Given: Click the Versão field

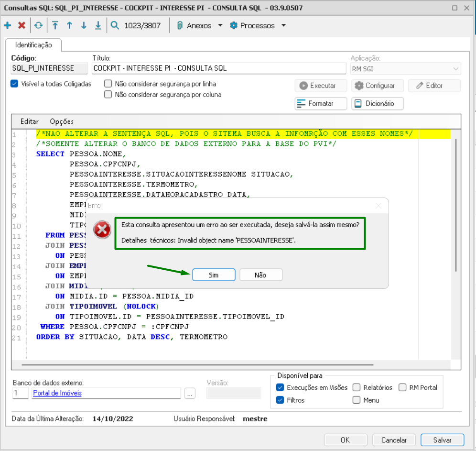Looking at the screenshot, I should click(x=233, y=393).
